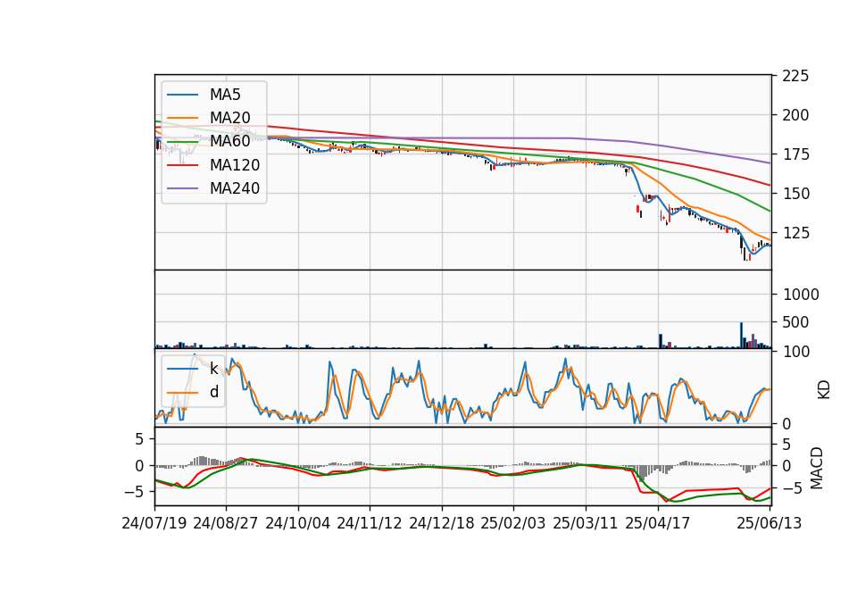Click the 24/10/04 date axis label

tap(298, 523)
